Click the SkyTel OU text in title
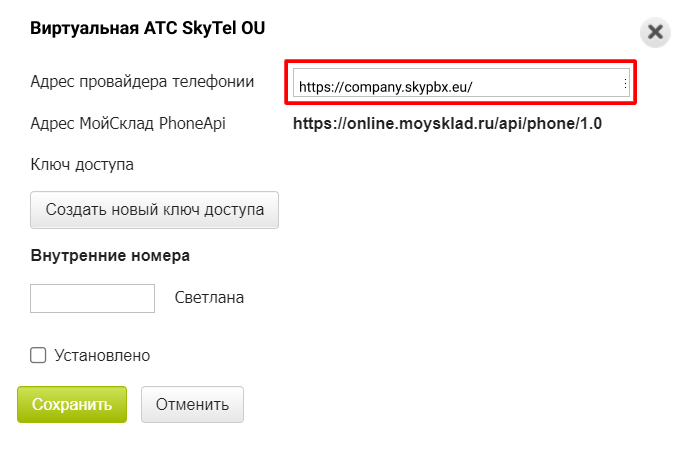The height and width of the screenshot is (457, 679). click(223, 28)
